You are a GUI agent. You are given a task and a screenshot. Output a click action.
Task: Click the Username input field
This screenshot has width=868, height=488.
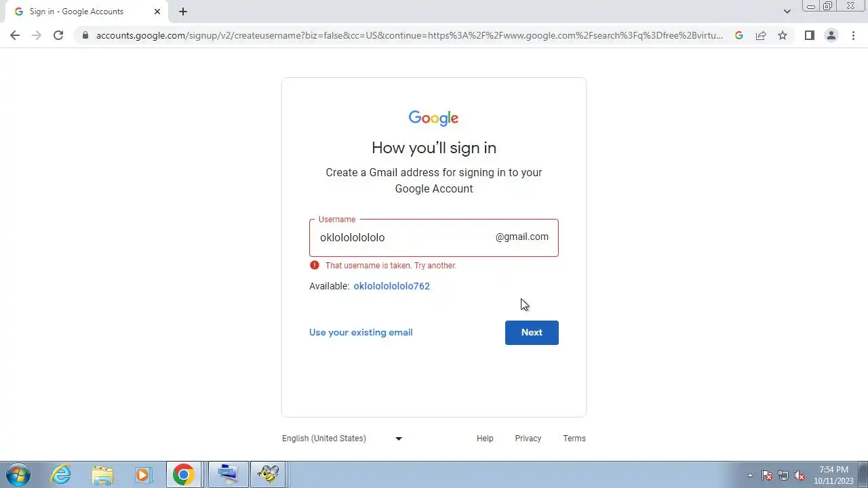point(434,237)
